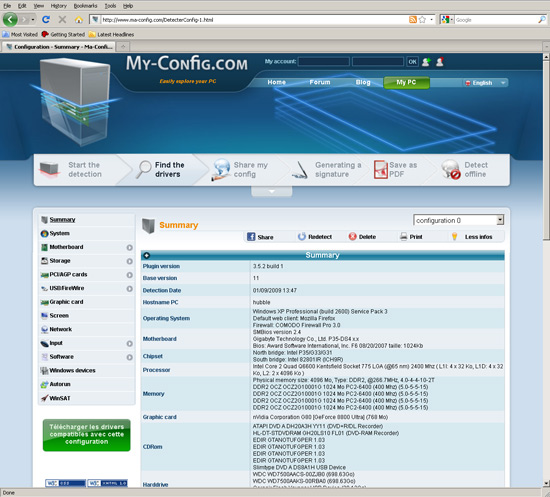Reload the page in the browser toolbar
Screen dimensions: 550x497
click(x=46, y=20)
